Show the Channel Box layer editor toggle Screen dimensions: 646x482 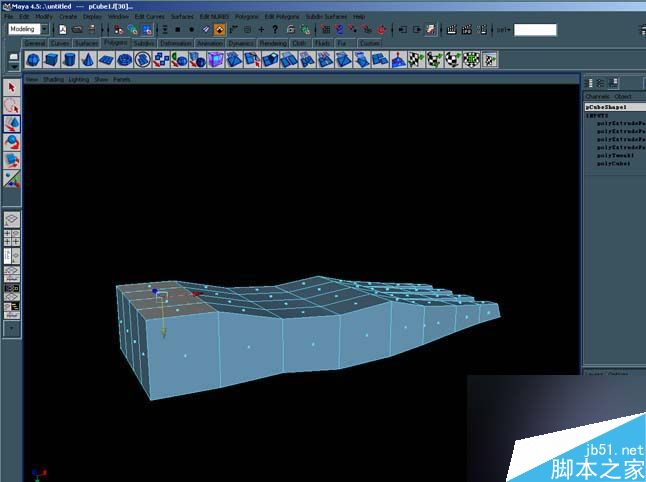click(x=613, y=83)
